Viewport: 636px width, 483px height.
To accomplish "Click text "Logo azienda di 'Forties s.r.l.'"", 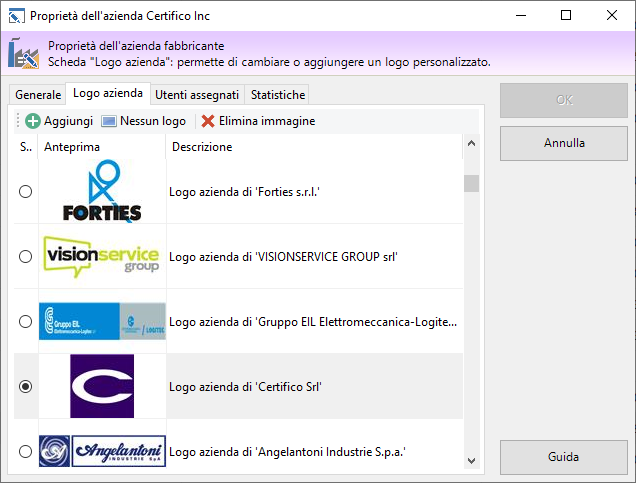I will click(244, 192).
